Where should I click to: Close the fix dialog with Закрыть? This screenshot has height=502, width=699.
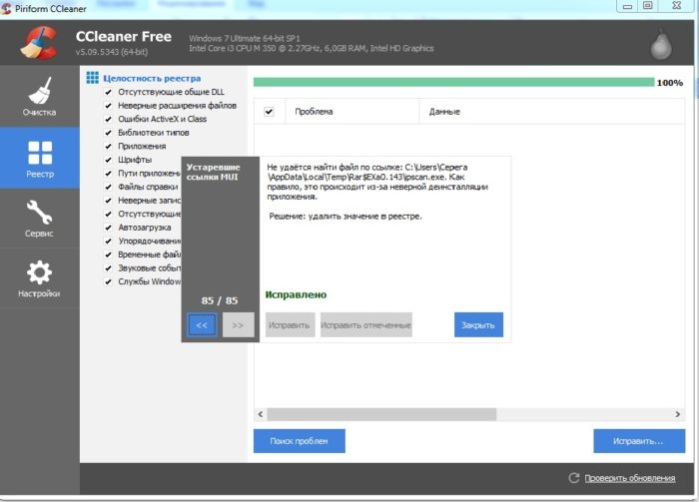click(478, 325)
